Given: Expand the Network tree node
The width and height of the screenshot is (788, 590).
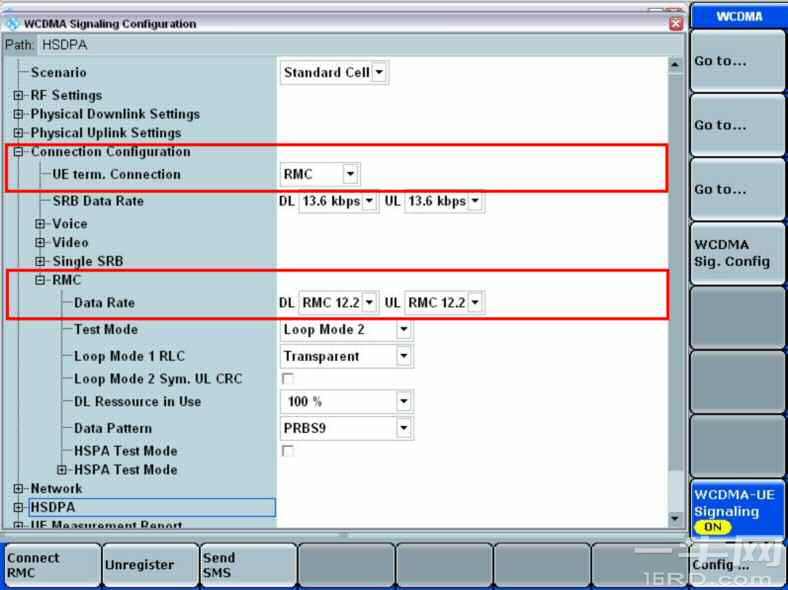Looking at the screenshot, I should coord(19,489).
